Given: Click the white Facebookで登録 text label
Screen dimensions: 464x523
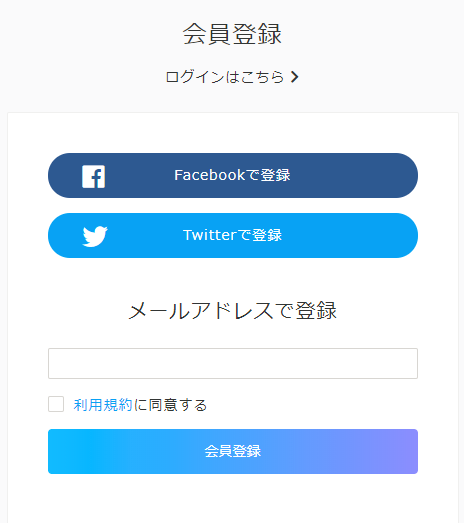Looking at the screenshot, I should tap(232, 175).
